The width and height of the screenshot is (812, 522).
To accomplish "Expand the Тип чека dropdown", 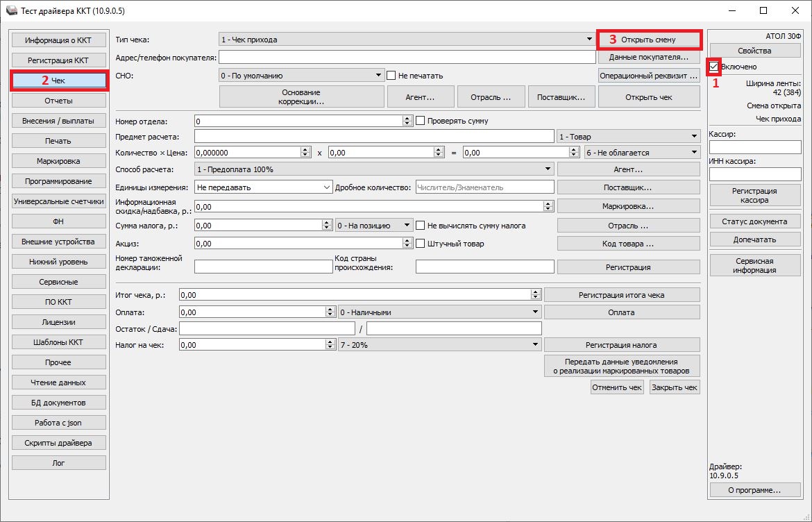I will pos(588,40).
